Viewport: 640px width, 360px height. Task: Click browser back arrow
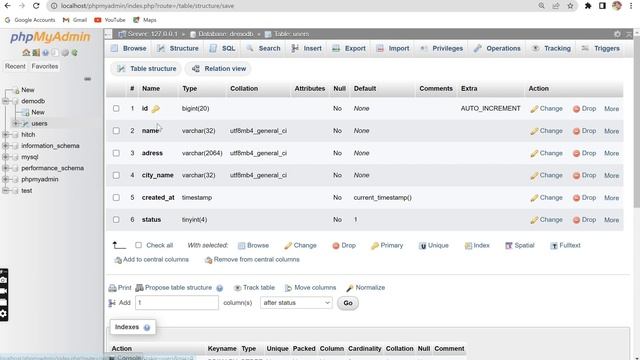click(x=7, y=6)
